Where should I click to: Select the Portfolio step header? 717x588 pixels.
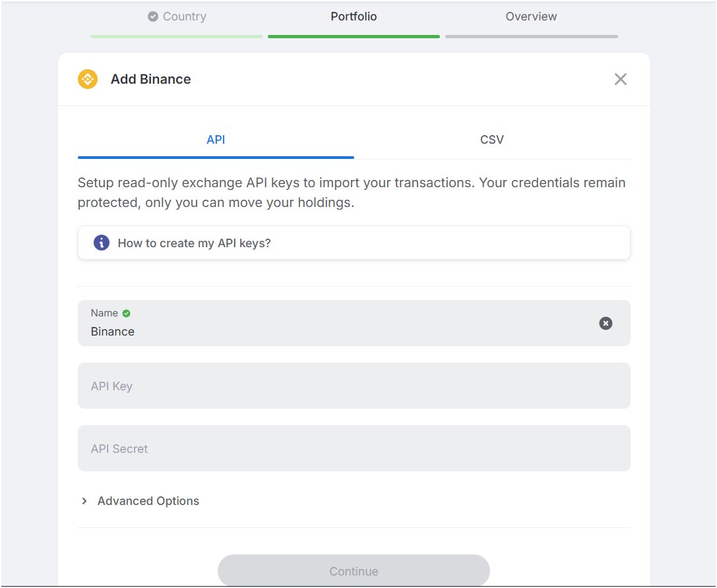click(354, 16)
